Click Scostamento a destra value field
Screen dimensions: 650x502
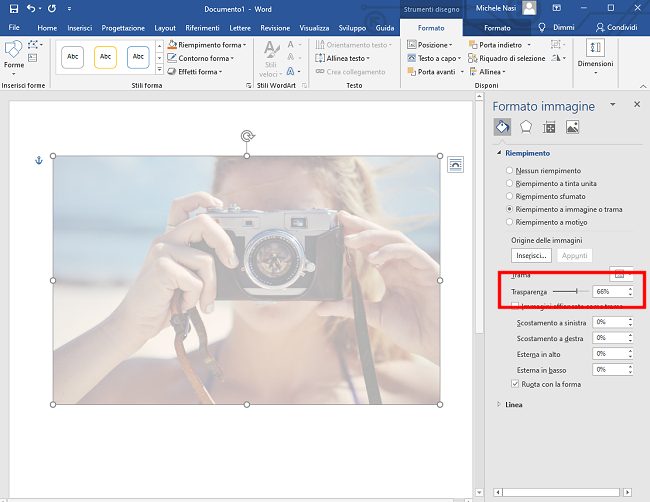pyautogui.click(x=609, y=338)
